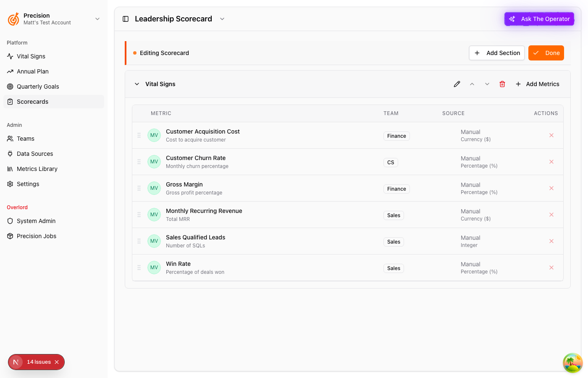Move Vital Signs section up with arrow
Viewport: 588px width, 378px height.
472,84
